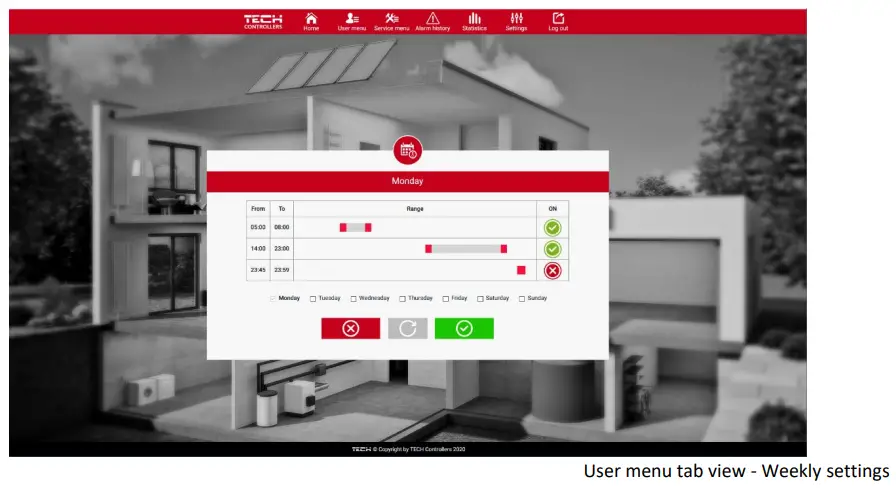The width and height of the screenshot is (896, 489).
Task: Check the Thursday checkbox
Action: [x=402, y=299]
